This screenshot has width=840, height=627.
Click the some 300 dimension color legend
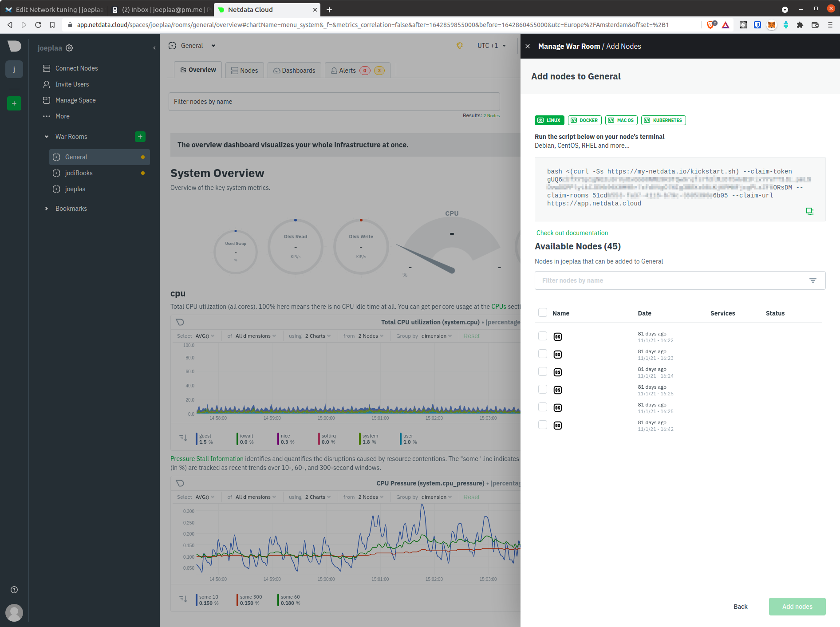[x=237, y=600]
